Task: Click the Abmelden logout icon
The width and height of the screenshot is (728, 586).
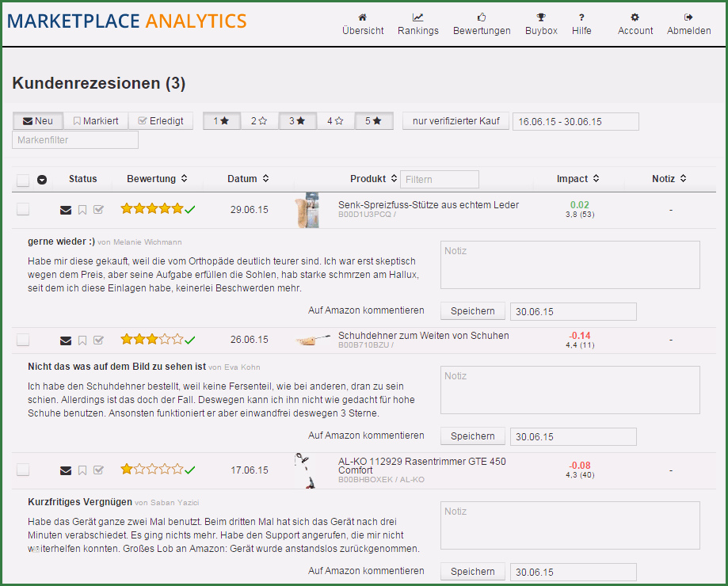Action: tap(688, 17)
